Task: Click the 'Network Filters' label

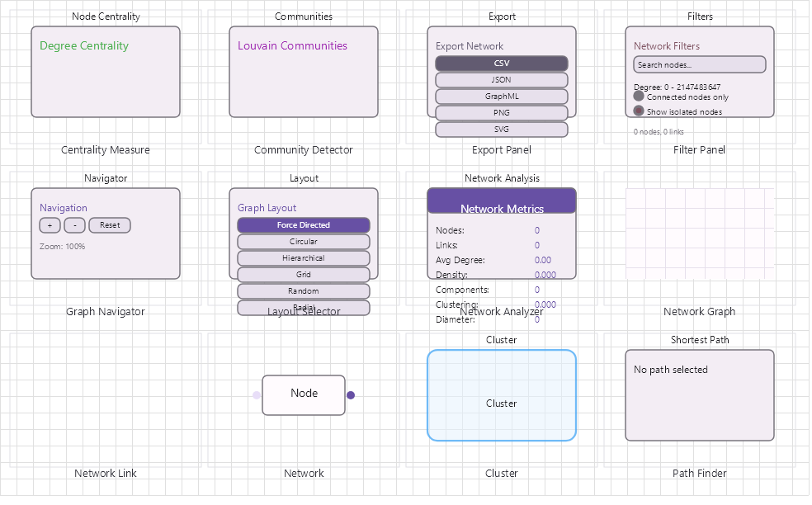Action: (667, 46)
